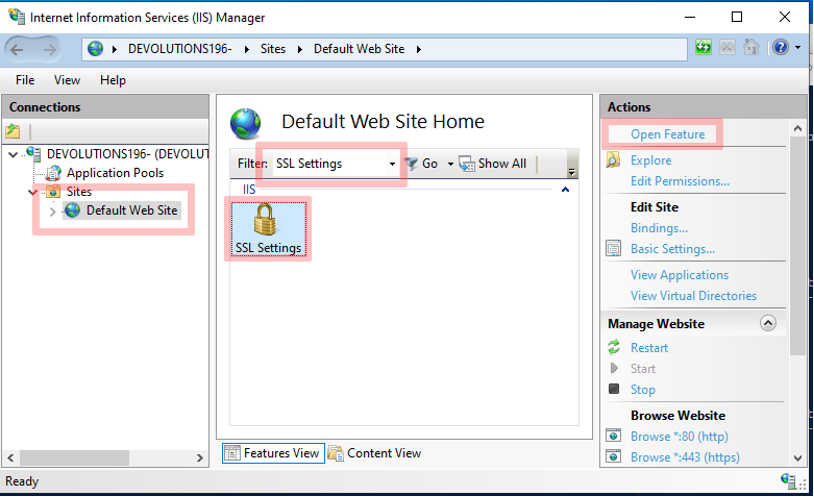814x497 pixels.
Task: Open the Bindings link
Action: (x=659, y=227)
